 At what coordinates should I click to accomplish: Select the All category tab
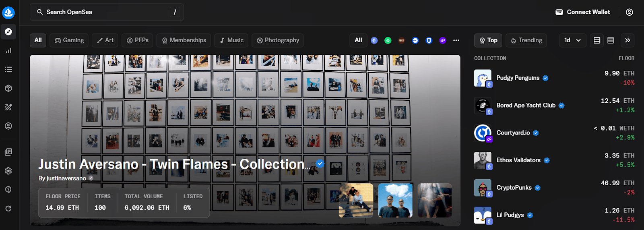pyautogui.click(x=38, y=40)
